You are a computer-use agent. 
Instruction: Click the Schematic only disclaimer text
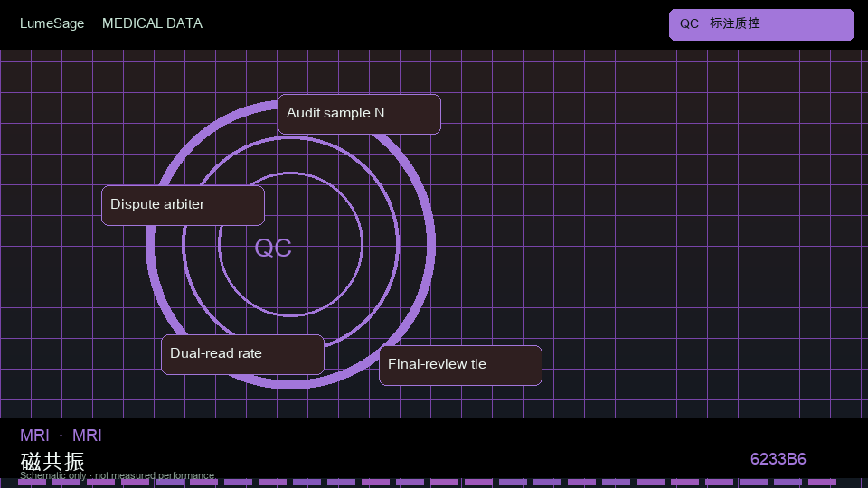click(x=117, y=475)
